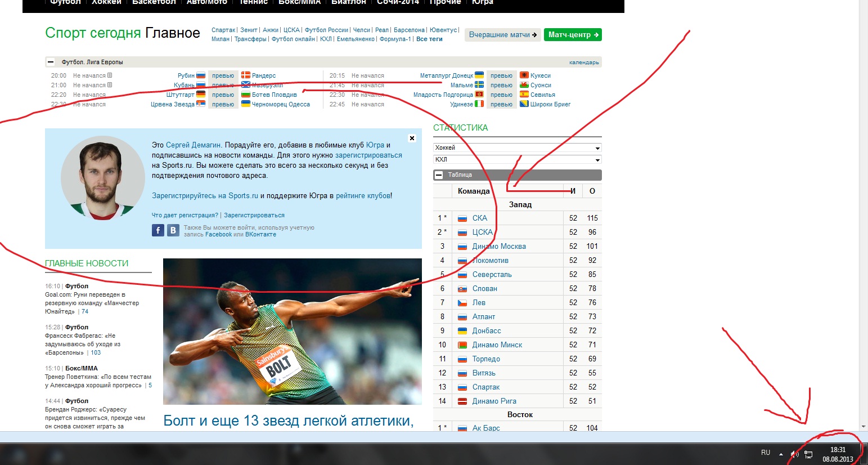
Task: Open text report icon for 21:00 match
Action: coord(110,85)
